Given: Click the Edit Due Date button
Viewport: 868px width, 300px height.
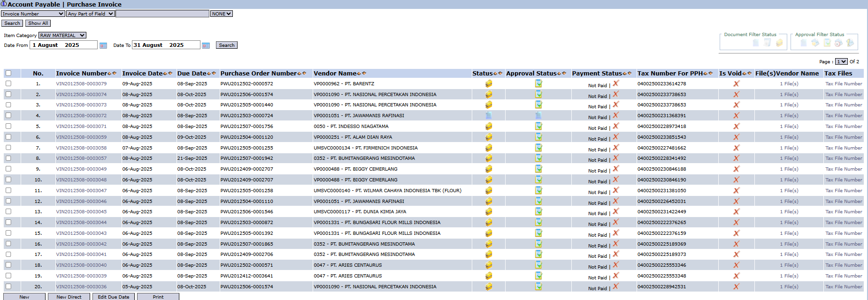Looking at the screenshot, I should click(113, 297).
